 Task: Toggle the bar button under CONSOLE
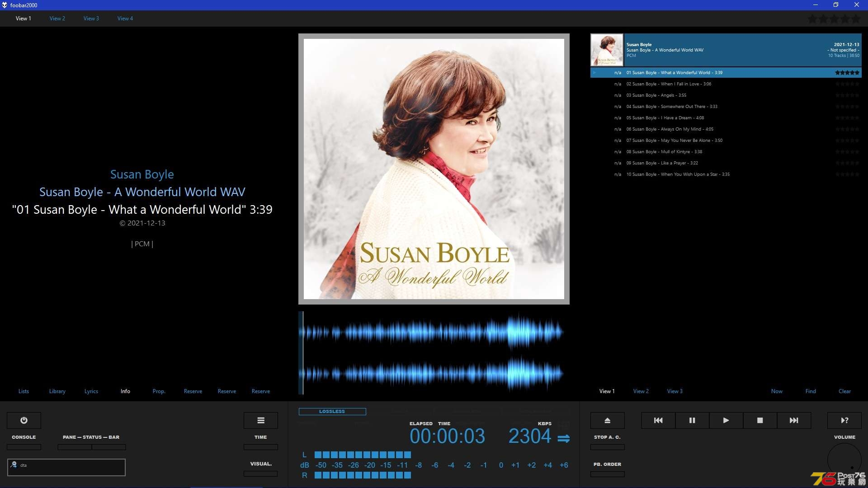click(x=24, y=447)
